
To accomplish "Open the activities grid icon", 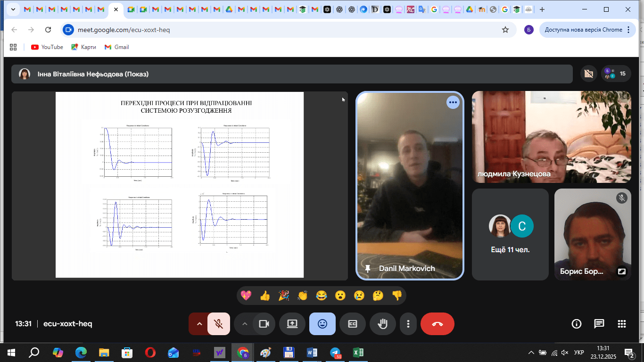I will [x=621, y=324].
